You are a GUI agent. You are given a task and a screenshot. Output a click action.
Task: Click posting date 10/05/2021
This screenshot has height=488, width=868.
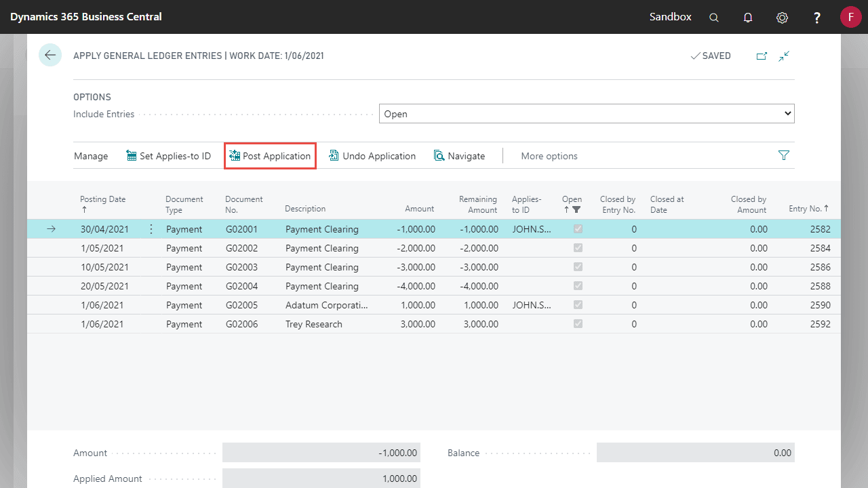pyautogui.click(x=104, y=267)
